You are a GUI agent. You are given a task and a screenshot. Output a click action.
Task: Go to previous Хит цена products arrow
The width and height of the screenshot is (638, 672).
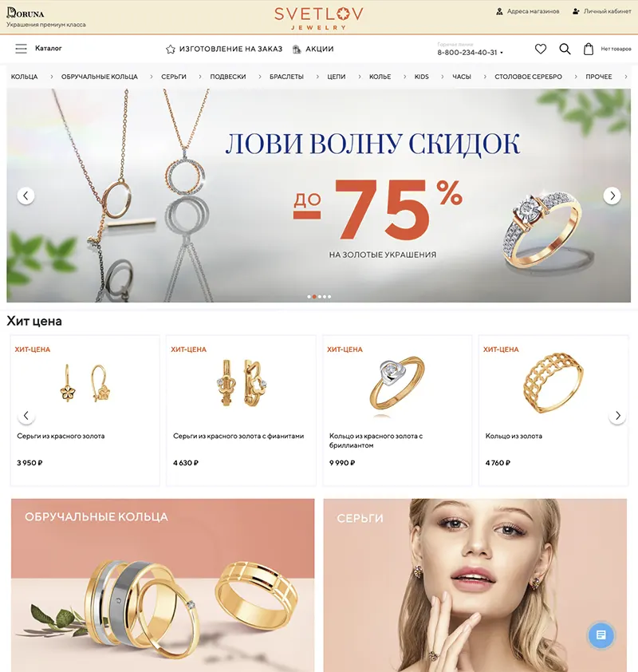pyautogui.click(x=26, y=415)
